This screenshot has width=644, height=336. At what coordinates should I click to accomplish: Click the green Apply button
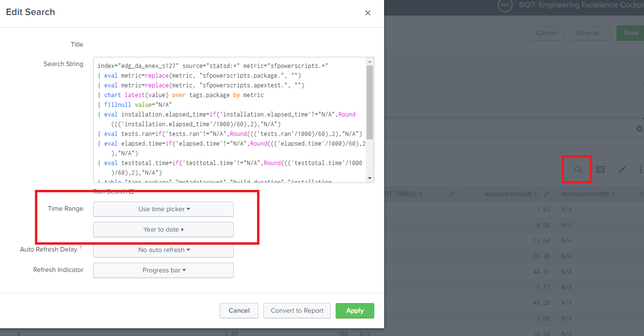tap(355, 311)
